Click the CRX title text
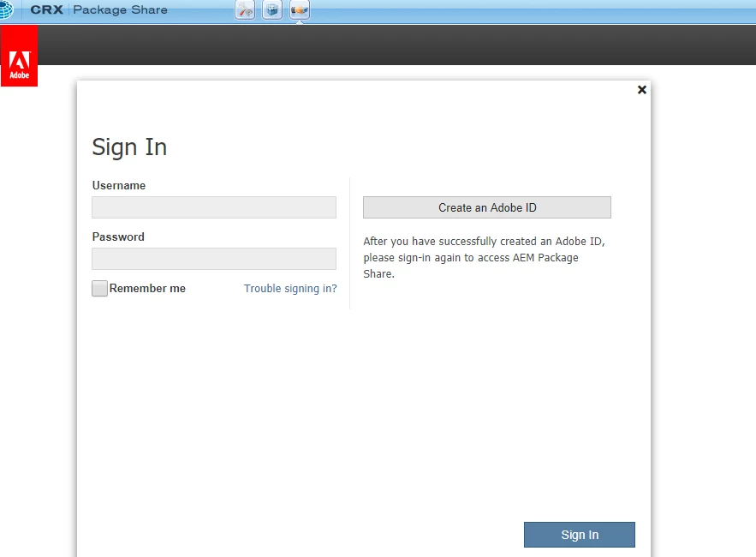 pyautogui.click(x=47, y=9)
